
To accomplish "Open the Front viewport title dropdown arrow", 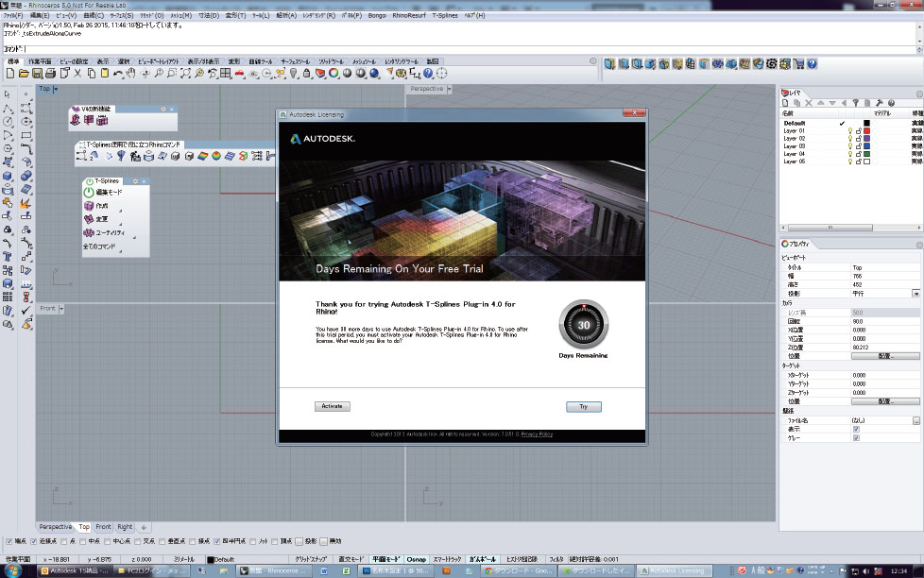I will pos(61,309).
